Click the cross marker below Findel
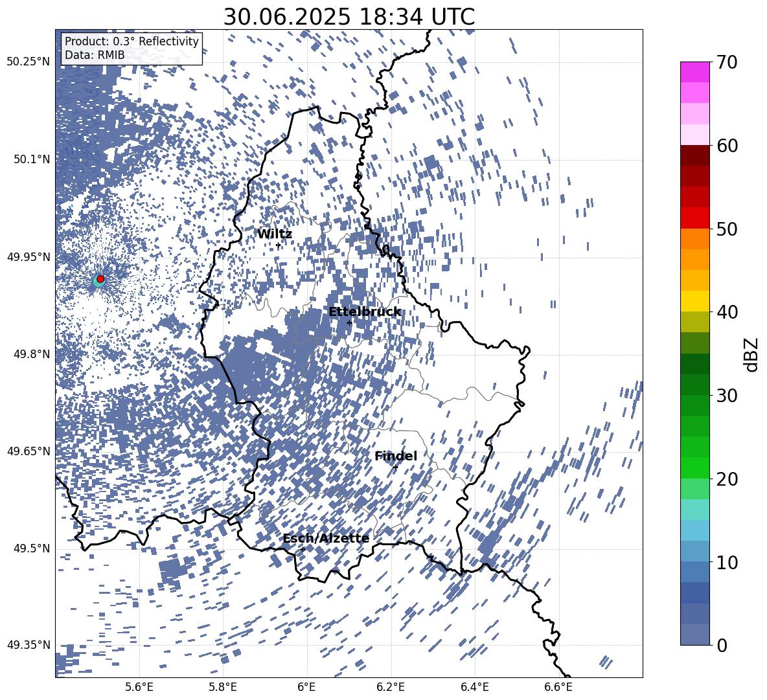767x700 pixels. pos(396,468)
